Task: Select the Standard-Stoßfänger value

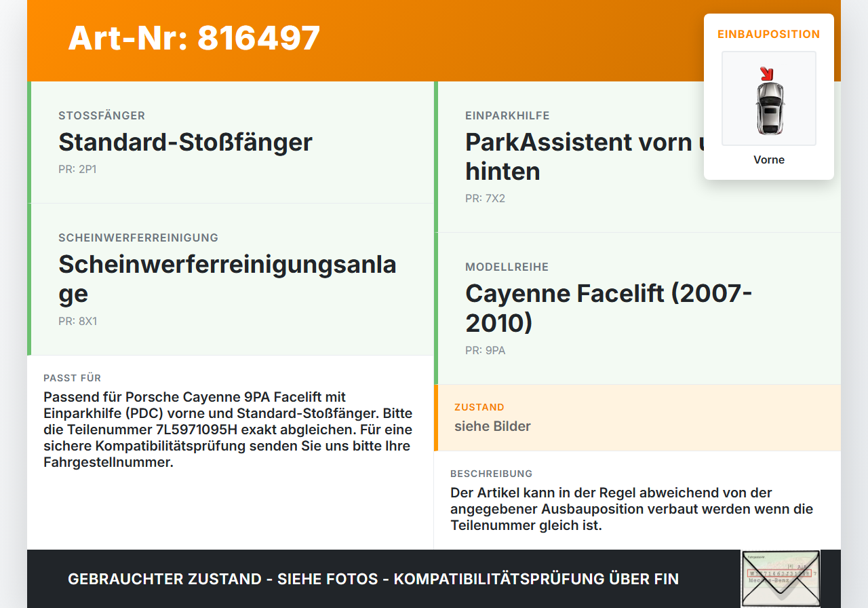Action: (185, 142)
